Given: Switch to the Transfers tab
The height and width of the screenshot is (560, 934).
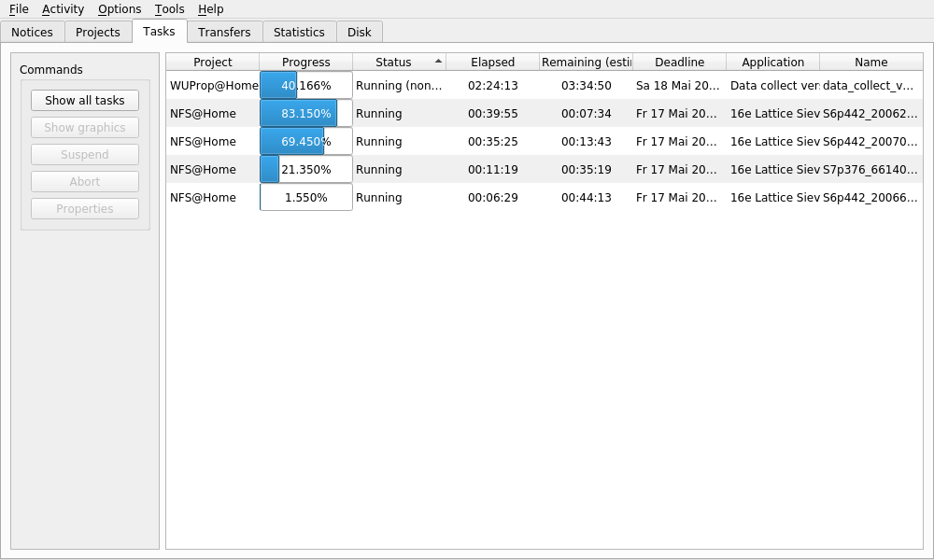Looking at the screenshot, I should [224, 32].
